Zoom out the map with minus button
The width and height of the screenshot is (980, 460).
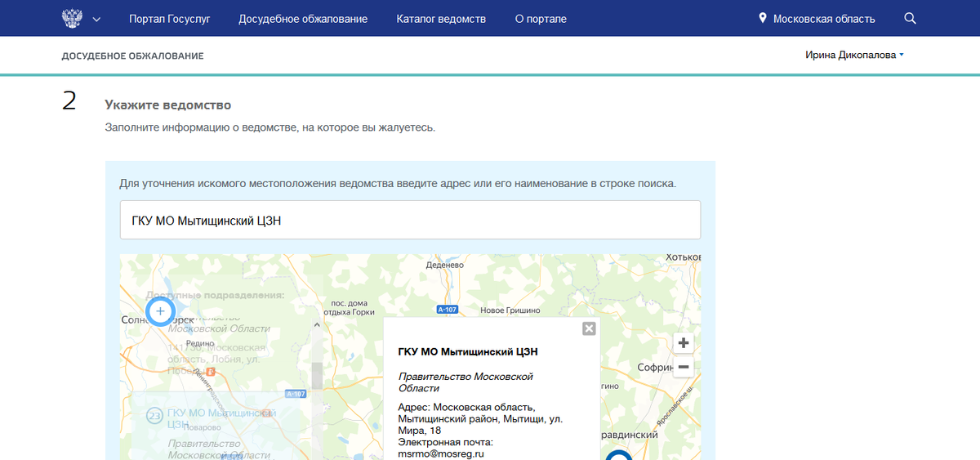[x=684, y=367]
